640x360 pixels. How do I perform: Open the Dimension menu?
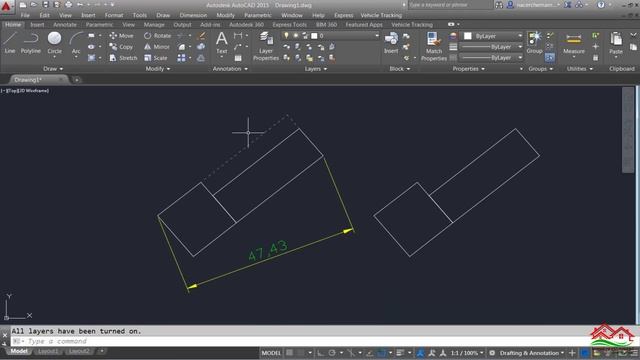coord(193,15)
